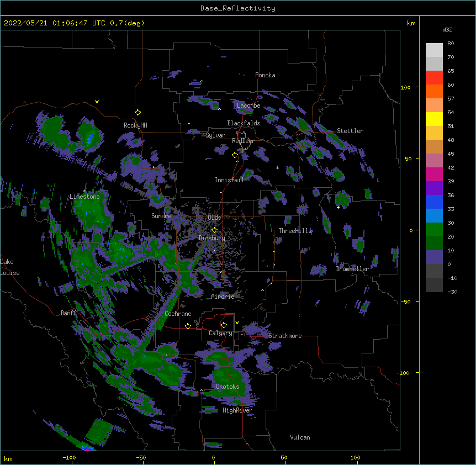Click the RockyMH label
476x465 pixels.
135,125
